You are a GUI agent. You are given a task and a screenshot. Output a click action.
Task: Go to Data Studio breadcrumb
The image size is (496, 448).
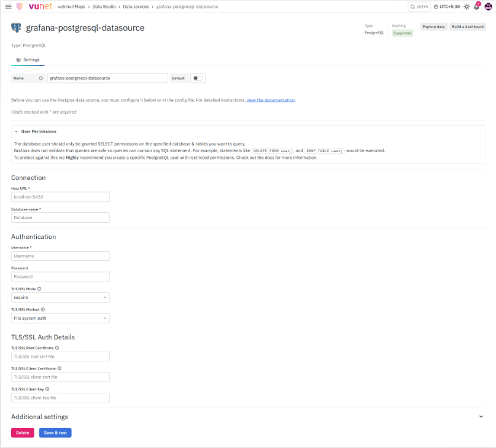point(104,7)
